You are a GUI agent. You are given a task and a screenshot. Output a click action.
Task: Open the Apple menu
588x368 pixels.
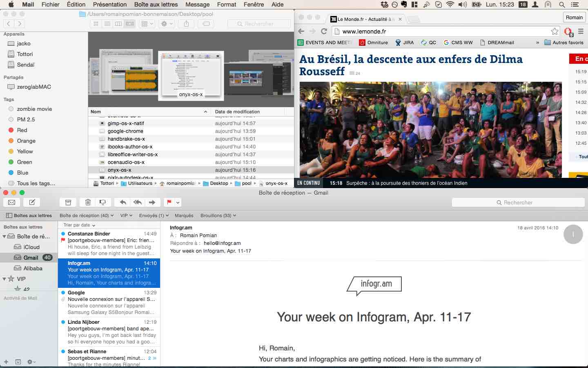click(11, 4)
